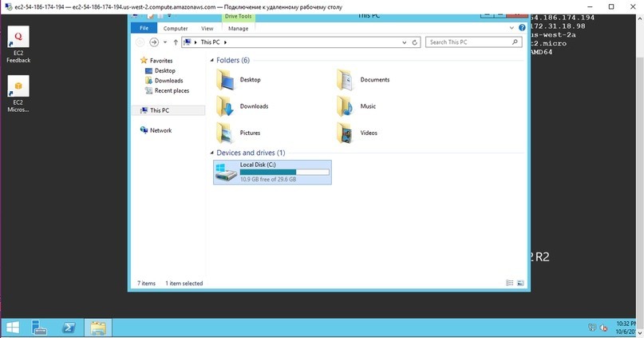Select Desktop under Favorites
This screenshot has height=338, width=644.
pyautogui.click(x=164, y=71)
